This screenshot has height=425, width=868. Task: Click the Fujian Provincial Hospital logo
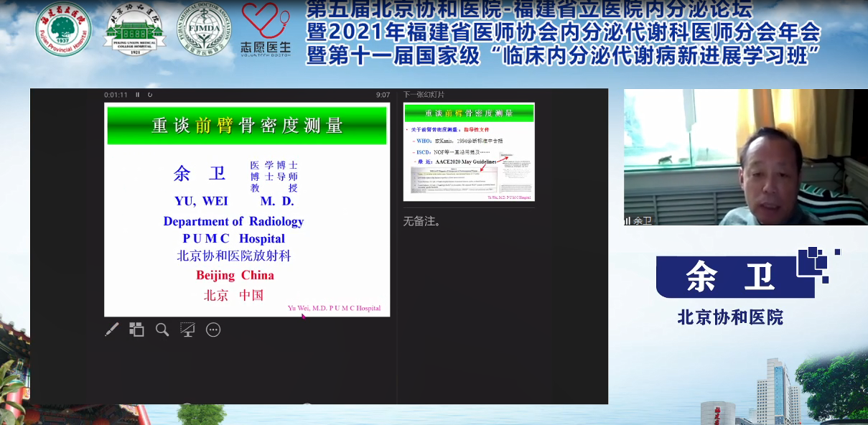point(63,29)
